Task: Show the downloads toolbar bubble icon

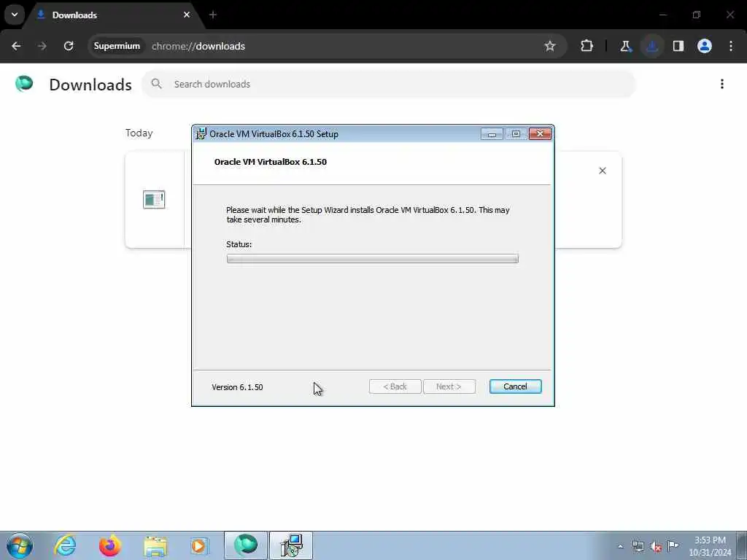Action: pyautogui.click(x=651, y=46)
